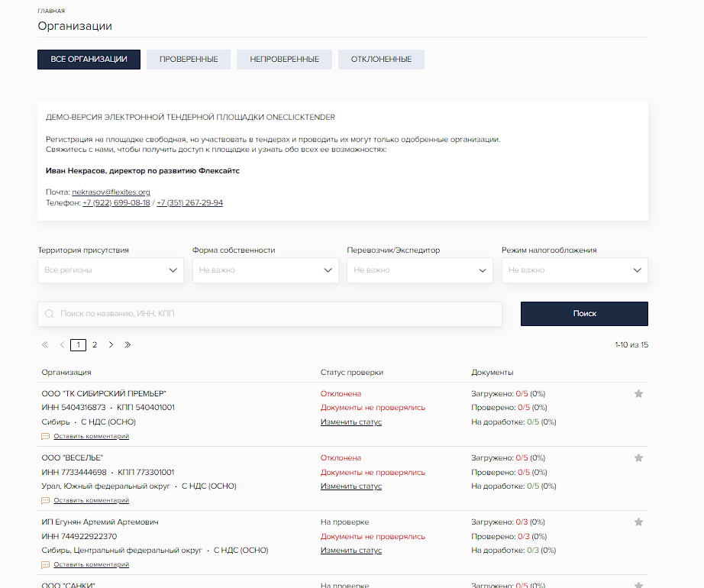Click comment icon under ТК СИБИРСКИЙ ПРЕМЬЕР
The width and height of the screenshot is (704, 588).
click(45, 437)
